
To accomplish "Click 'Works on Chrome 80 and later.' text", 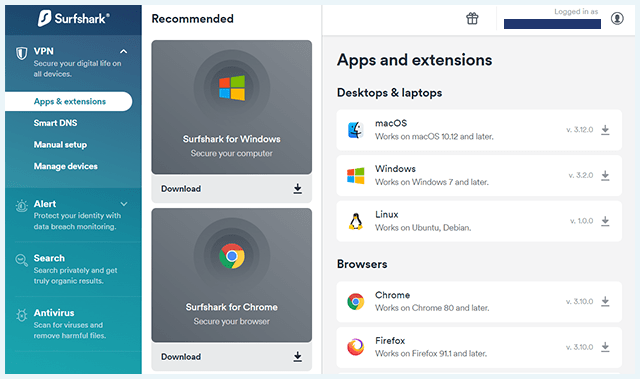I will point(432,308).
